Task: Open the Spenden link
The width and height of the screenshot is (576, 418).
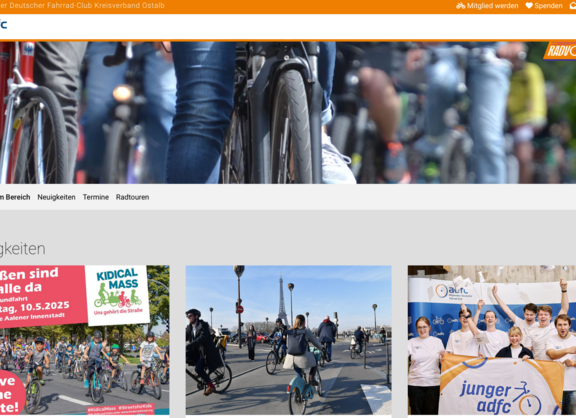Action: (x=544, y=6)
